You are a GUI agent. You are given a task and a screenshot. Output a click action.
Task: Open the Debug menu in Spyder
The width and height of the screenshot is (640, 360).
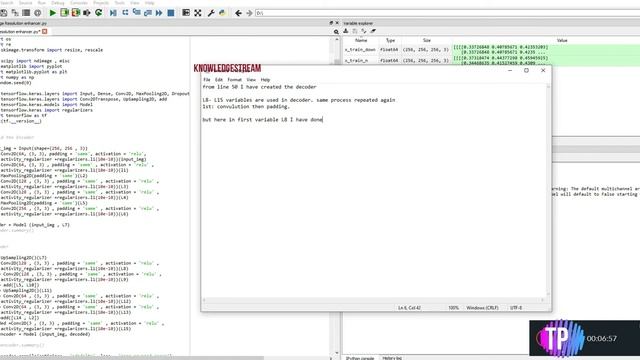coord(58,2)
